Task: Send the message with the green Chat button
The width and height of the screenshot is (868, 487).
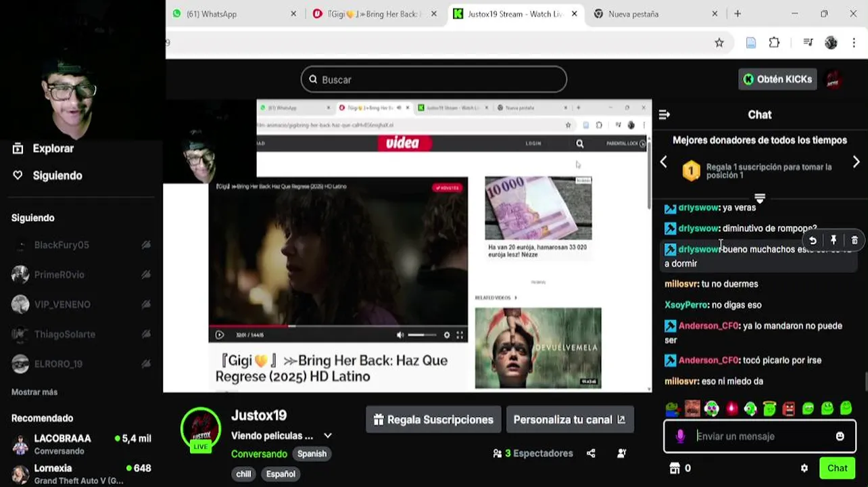Action: tap(837, 468)
